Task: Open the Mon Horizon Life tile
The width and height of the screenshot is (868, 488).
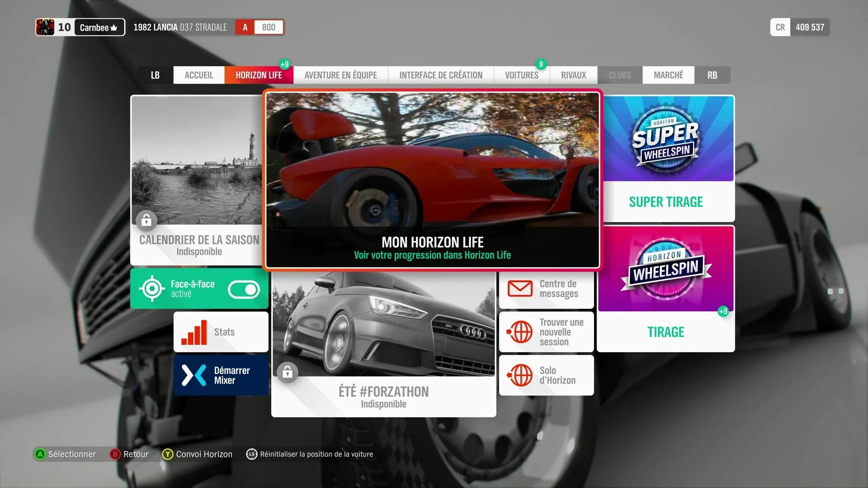Action: (x=433, y=180)
